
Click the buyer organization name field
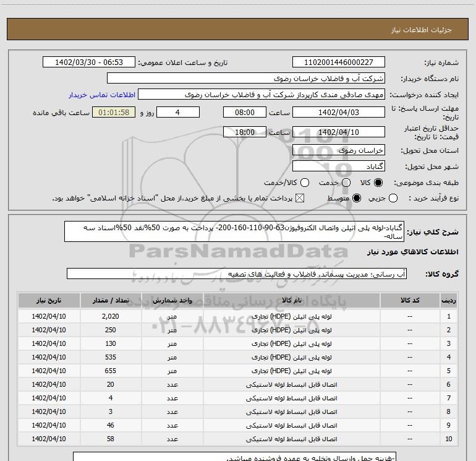click(246, 79)
